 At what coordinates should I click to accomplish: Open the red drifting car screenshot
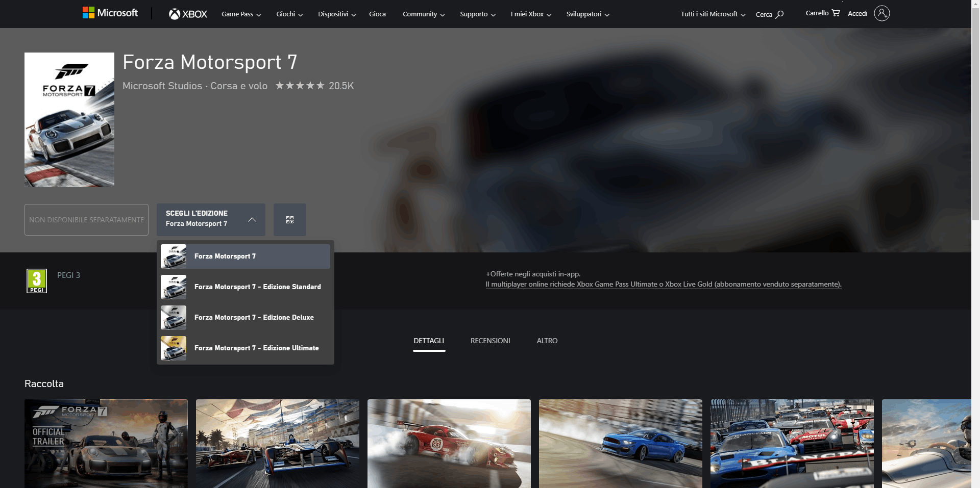[x=449, y=444]
